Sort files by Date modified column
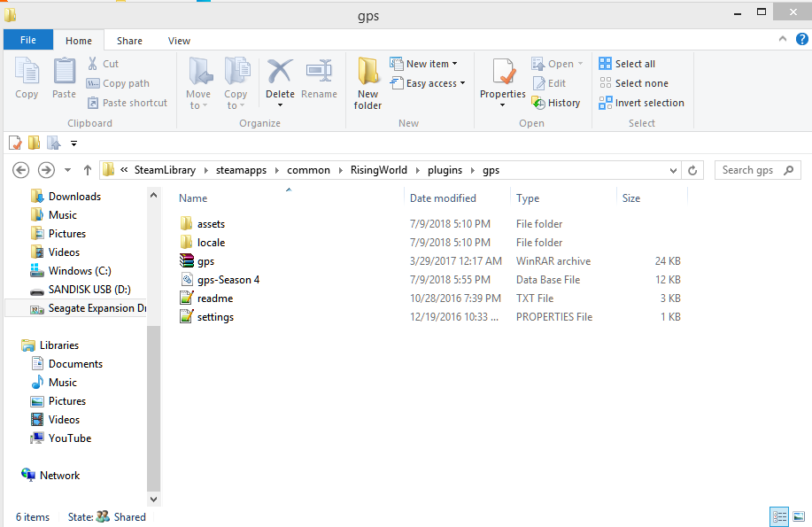 [x=443, y=198]
